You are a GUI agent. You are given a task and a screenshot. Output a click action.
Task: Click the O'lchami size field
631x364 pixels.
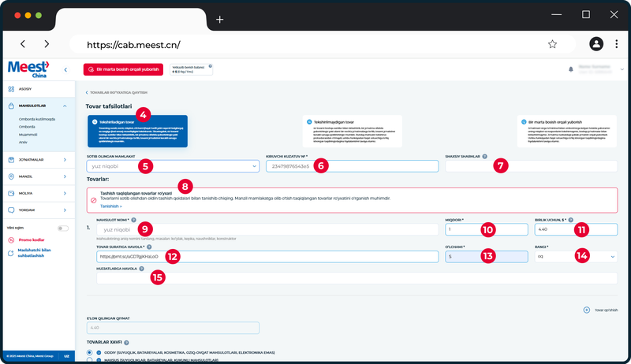coord(487,256)
